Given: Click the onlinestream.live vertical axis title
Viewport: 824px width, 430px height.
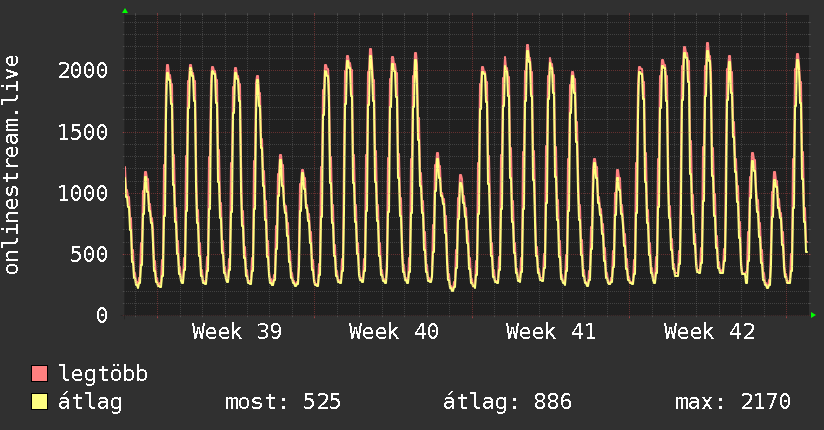Looking at the screenshot, I should coord(12,165).
